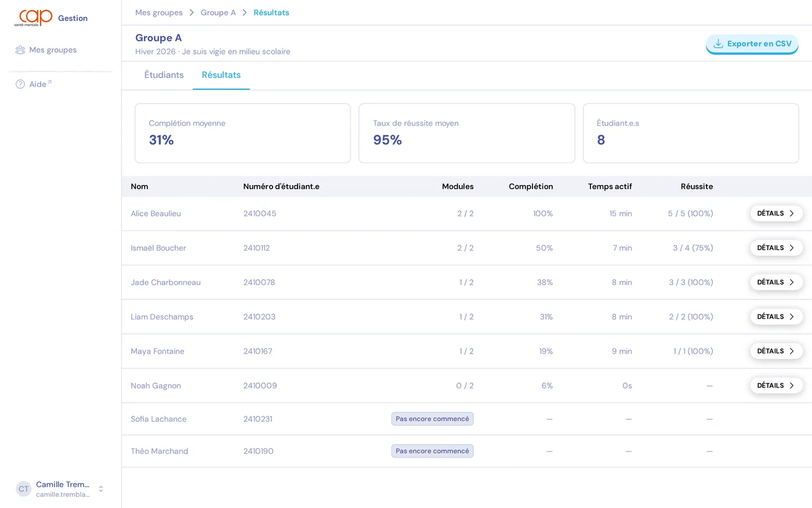This screenshot has width=812, height=508.
Task: Switch to the Étudiants tab
Action: tap(164, 75)
